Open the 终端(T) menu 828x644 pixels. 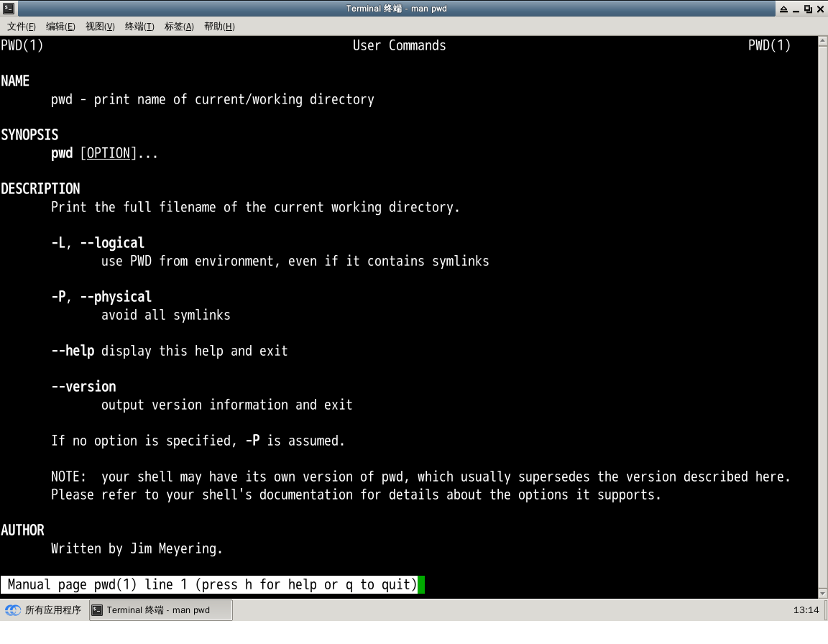[x=139, y=27]
